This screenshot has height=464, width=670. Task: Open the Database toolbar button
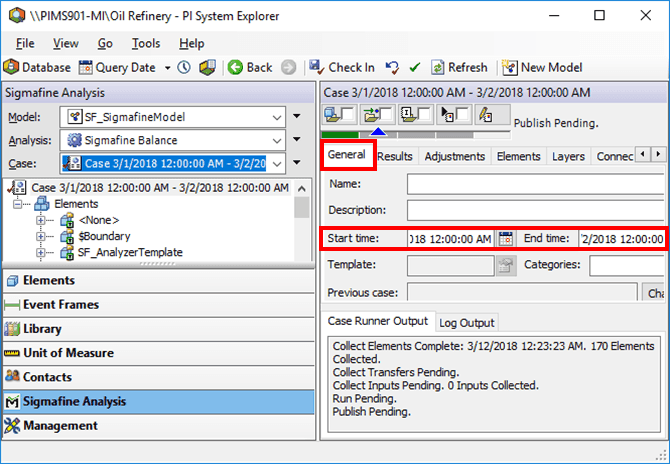[x=37, y=68]
